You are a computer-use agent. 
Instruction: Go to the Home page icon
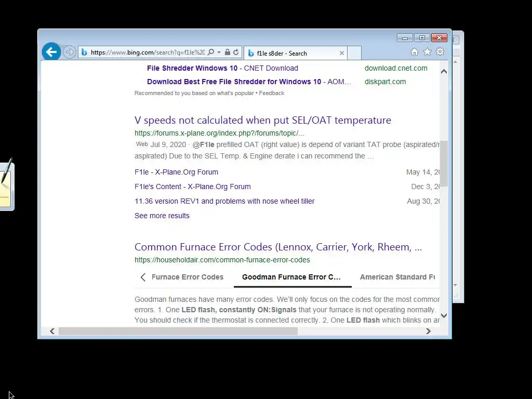click(415, 51)
